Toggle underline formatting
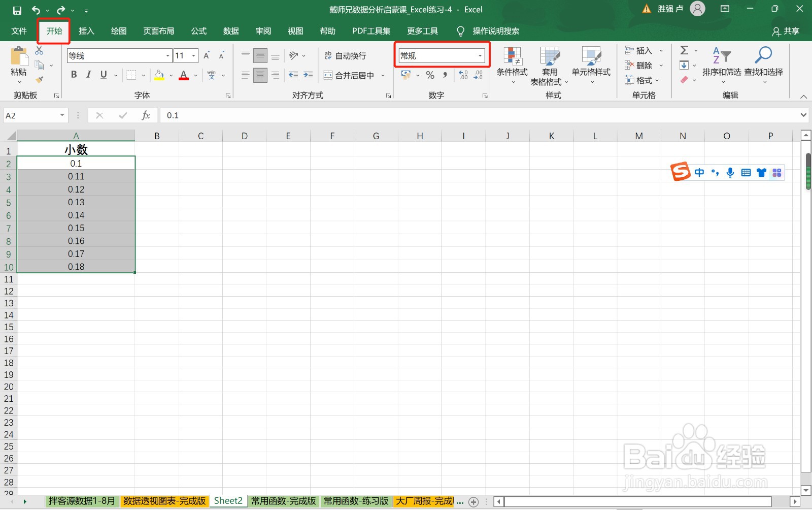Viewport: 812px width, 510px height. [103, 75]
